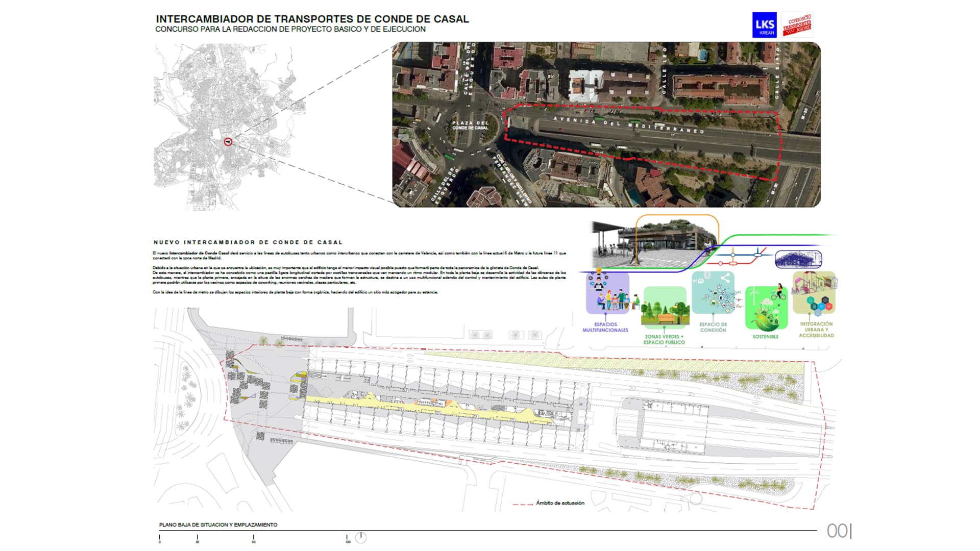Click the blue wireframe building sketch
Viewport: 980px width, 551px height.
(798, 259)
